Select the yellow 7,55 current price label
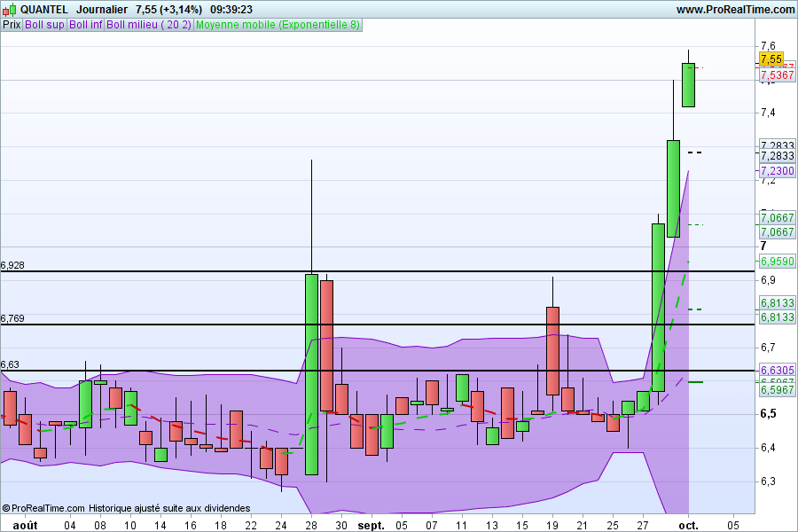 pyautogui.click(x=771, y=59)
